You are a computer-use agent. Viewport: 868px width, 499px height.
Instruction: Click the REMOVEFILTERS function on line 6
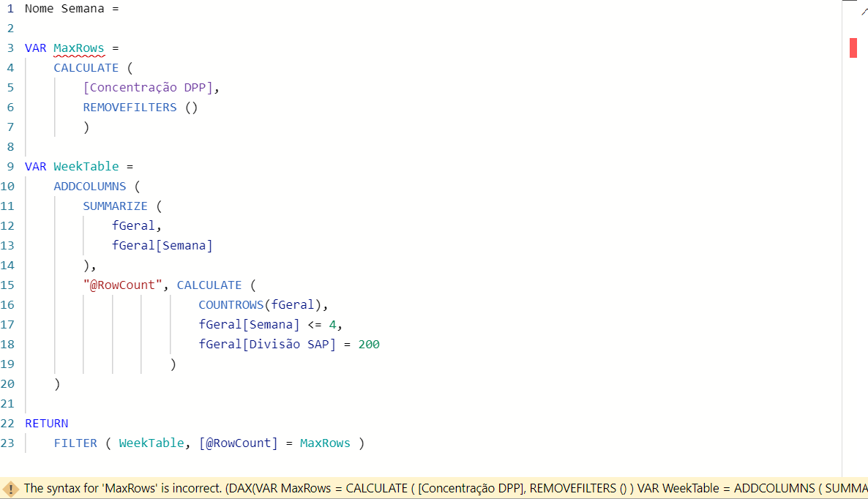130,108
